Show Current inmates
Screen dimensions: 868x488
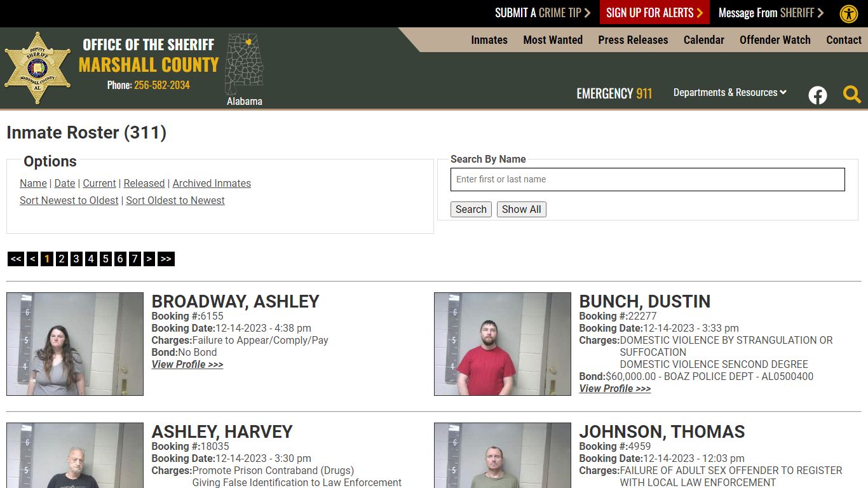[99, 183]
